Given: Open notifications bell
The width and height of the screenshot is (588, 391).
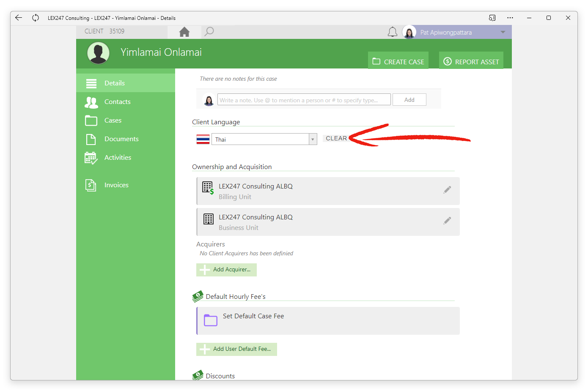Looking at the screenshot, I should pos(393,32).
